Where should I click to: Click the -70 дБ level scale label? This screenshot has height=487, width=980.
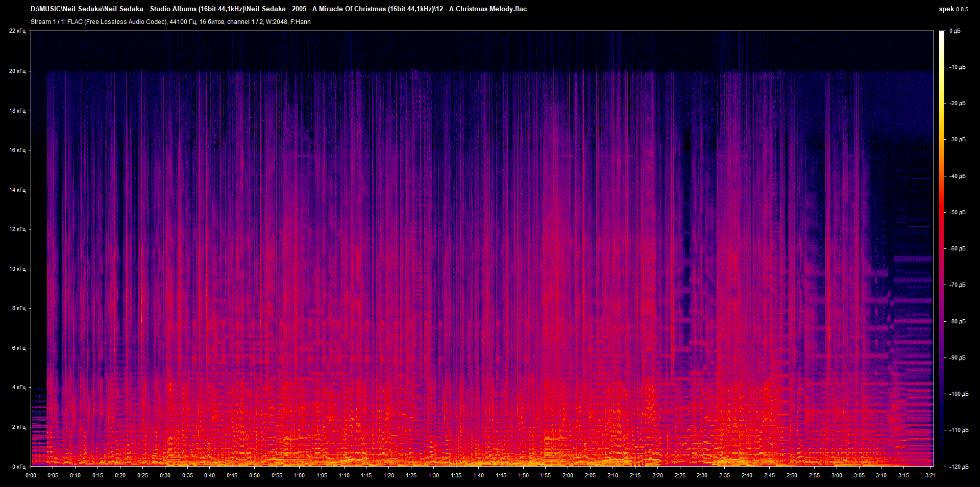pyautogui.click(x=957, y=285)
